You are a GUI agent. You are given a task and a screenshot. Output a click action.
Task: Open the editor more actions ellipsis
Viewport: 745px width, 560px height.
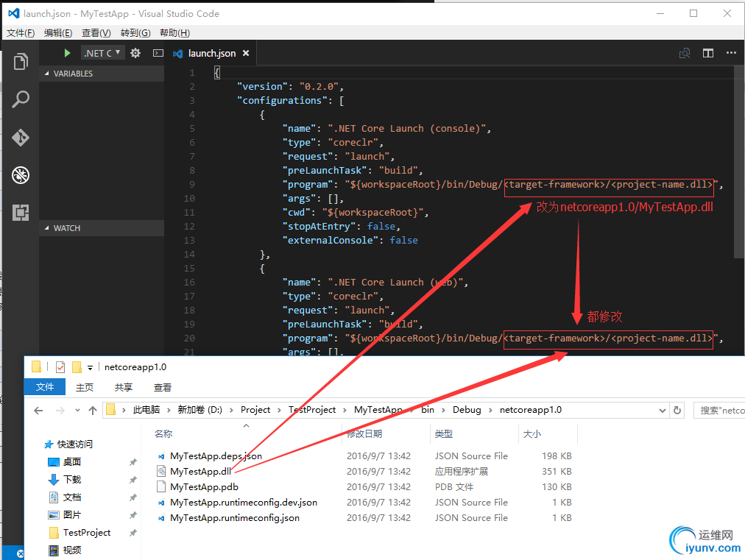click(731, 53)
